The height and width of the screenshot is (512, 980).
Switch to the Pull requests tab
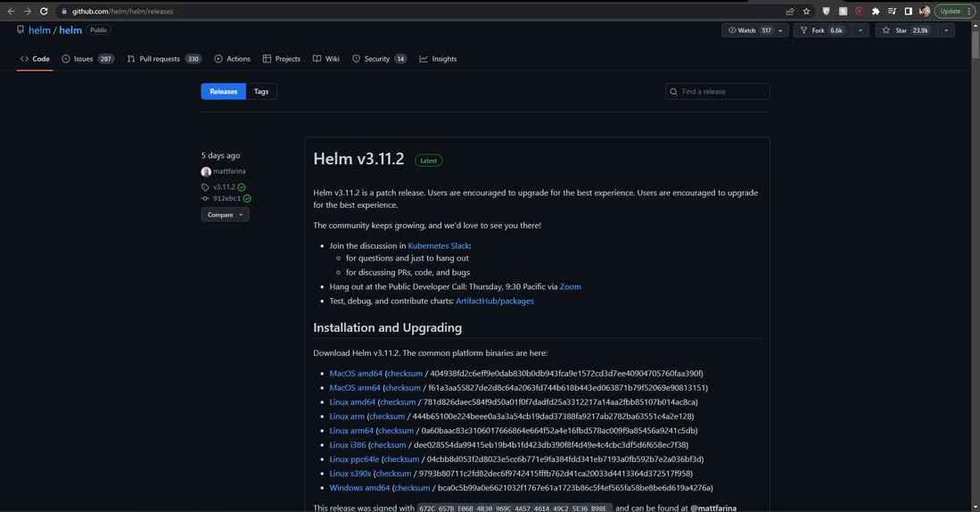tap(164, 59)
